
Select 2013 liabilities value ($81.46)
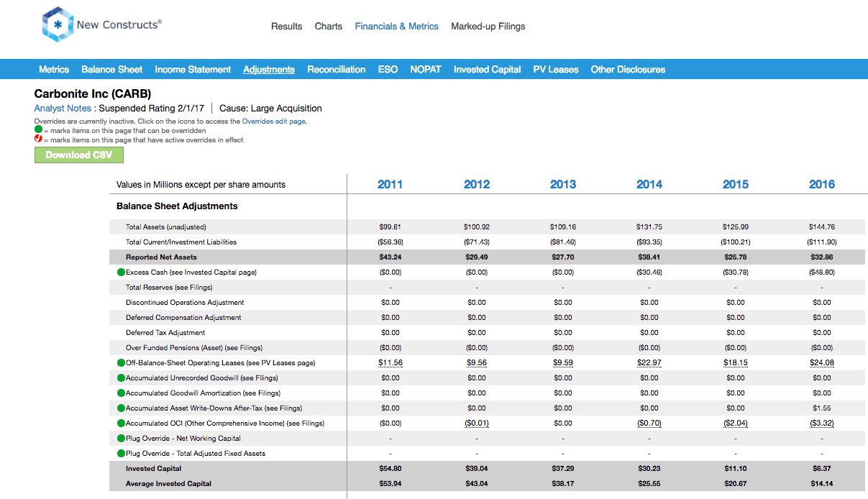pos(563,242)
